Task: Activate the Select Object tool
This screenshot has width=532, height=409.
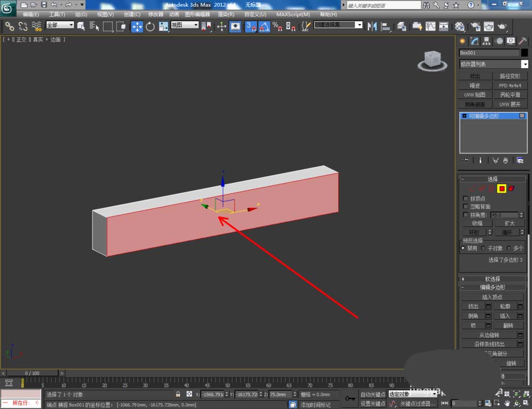Action: click(x=81, y=26)
